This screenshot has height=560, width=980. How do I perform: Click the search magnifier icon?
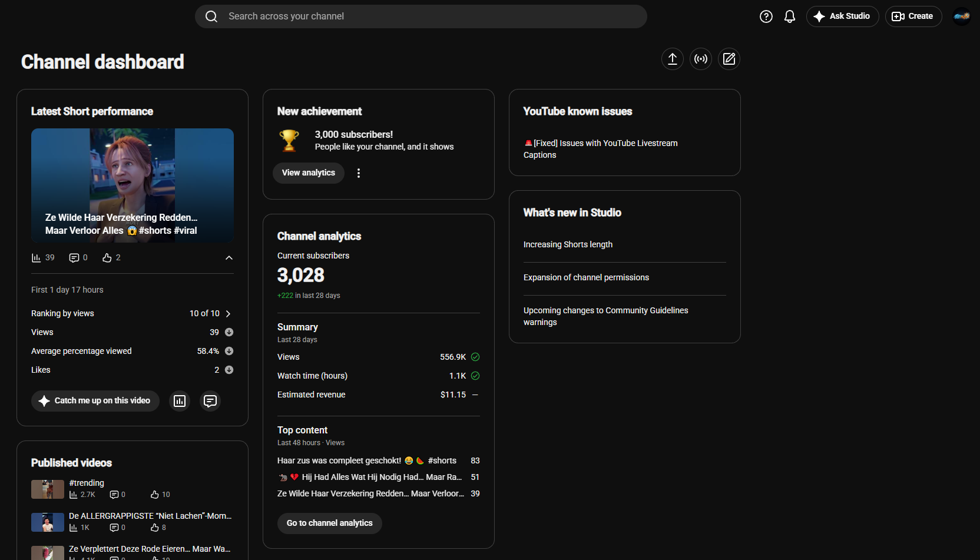211,16
